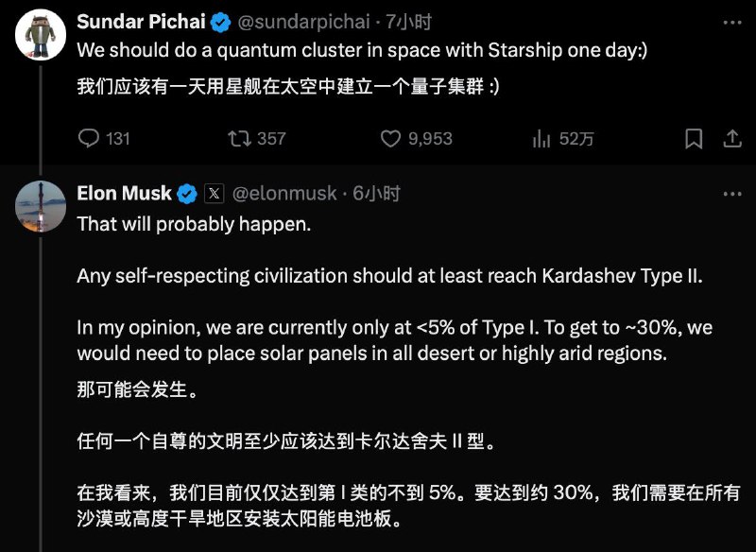Image resolution: width=756 pixels, height=552 pixels.
Task: Open more options on Elon Musk's reply
Action: coord(731,193)
